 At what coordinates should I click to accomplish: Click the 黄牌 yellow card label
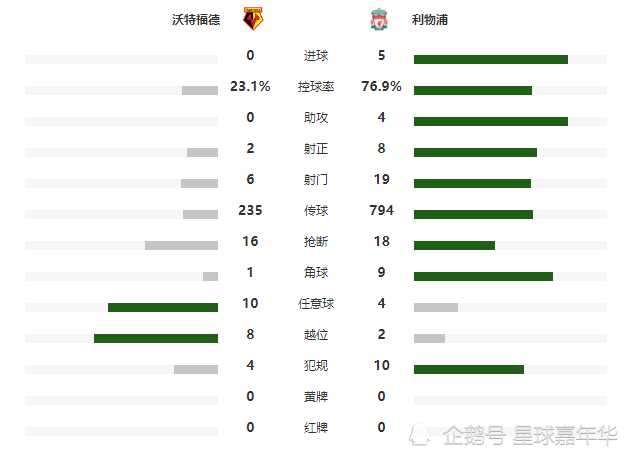tap(316, 397)
